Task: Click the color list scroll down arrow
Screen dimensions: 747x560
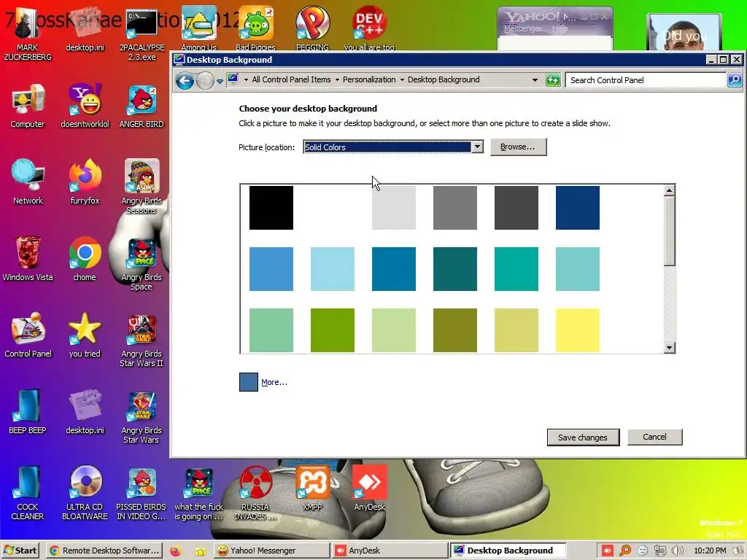Action: [670, 348]
